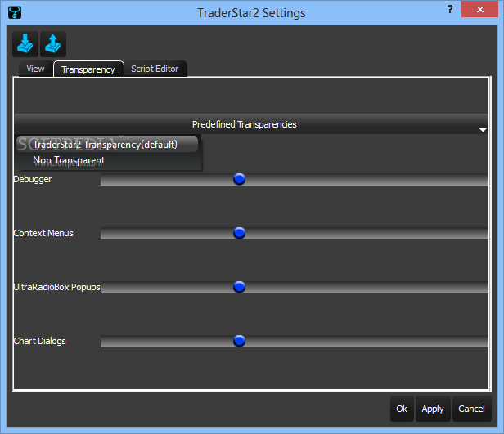Click the Debugger label
Image resolution: width=504 pixels, height=434 pixels.
[x=33, y=179]
